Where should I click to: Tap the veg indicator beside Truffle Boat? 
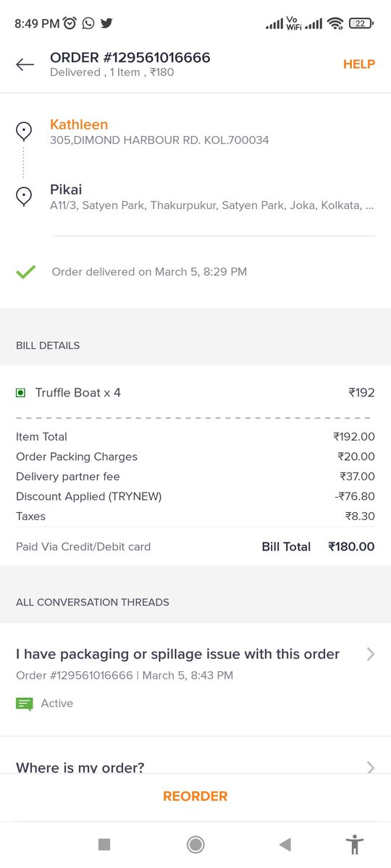point(20,393)
